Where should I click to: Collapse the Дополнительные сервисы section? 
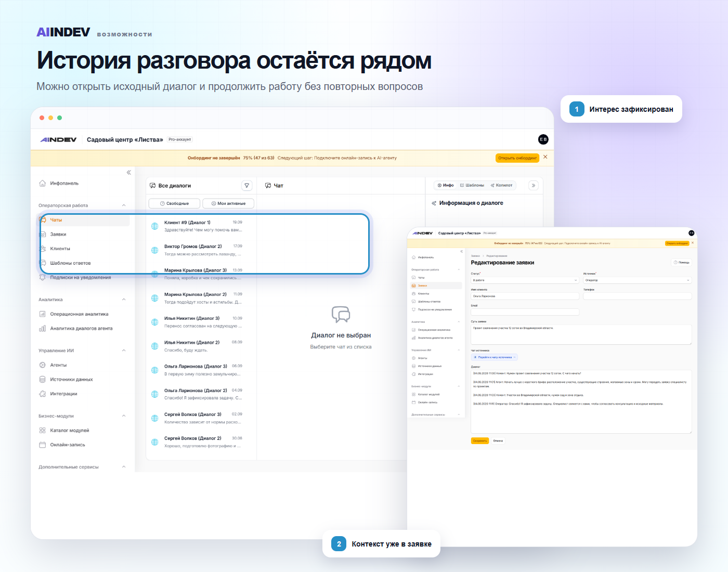124,467
